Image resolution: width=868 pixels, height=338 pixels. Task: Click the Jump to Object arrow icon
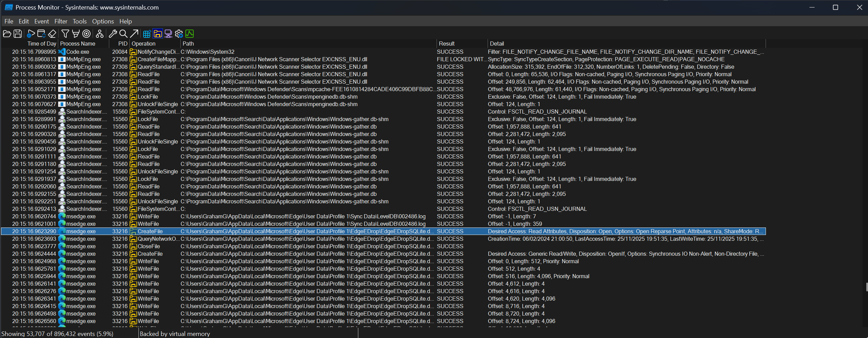click(134, 34)
